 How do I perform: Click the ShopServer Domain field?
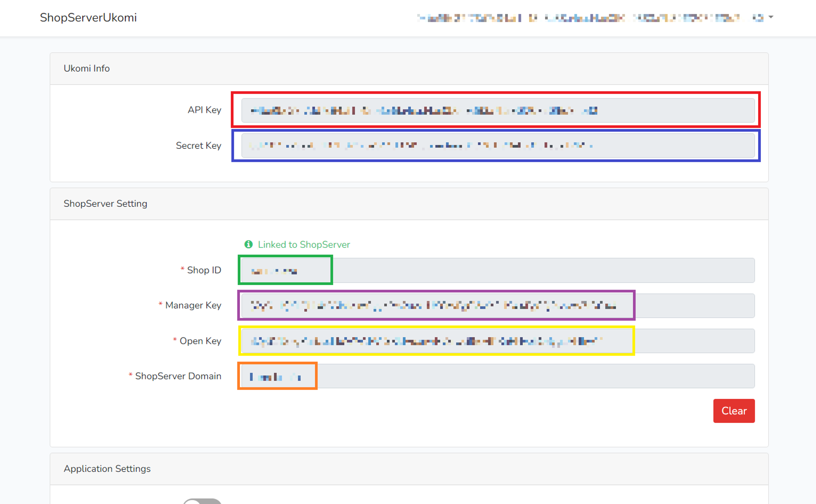pos(498,376)
